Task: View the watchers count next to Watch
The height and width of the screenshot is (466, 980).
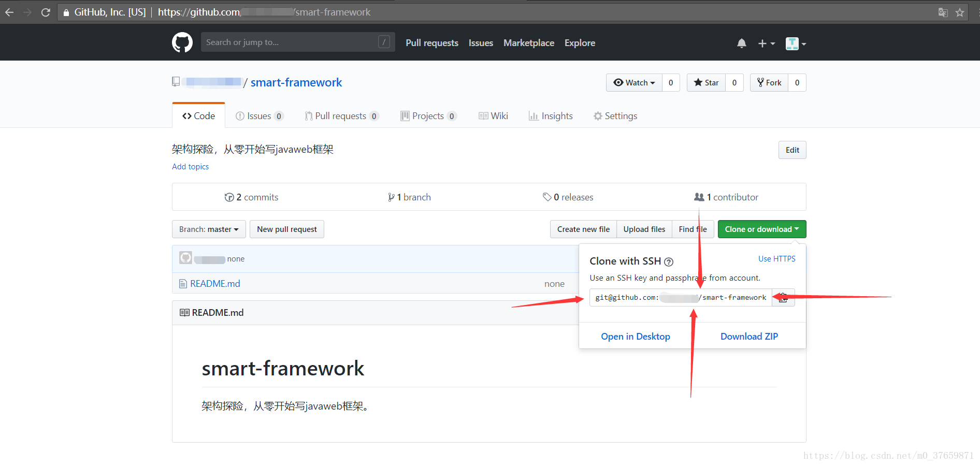Action: [x=671, y=83]
